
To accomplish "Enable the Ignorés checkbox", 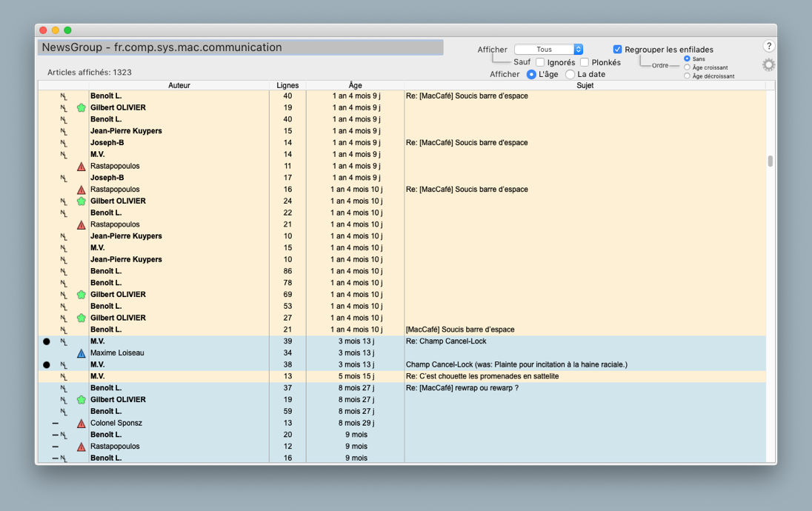I will click(x=540, y=62).
